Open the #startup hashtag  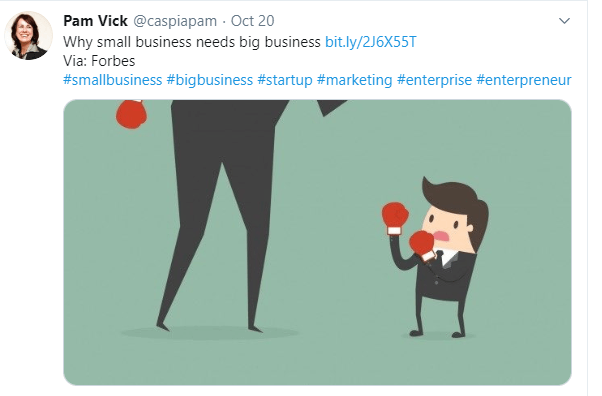click(x=285, y=80)
